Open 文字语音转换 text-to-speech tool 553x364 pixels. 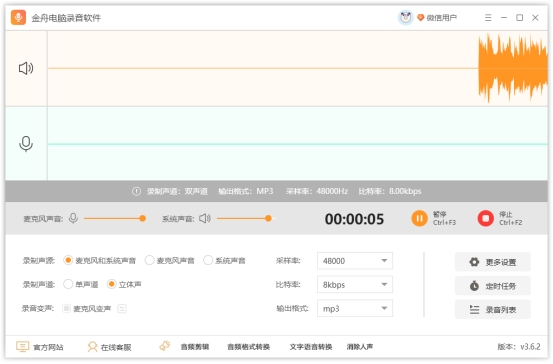[311, 347]
